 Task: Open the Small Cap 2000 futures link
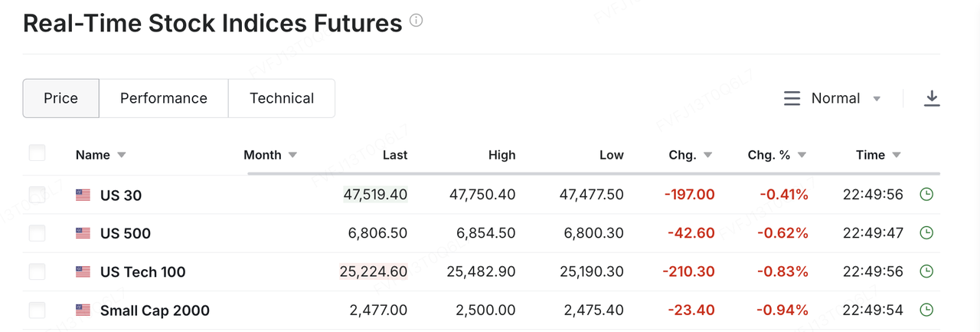pos(155,311)
